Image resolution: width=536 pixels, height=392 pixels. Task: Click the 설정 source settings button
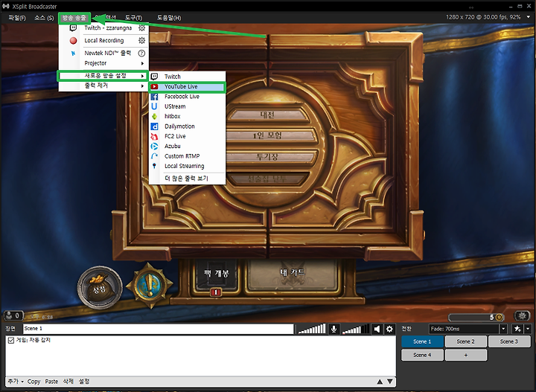[84, 382]
